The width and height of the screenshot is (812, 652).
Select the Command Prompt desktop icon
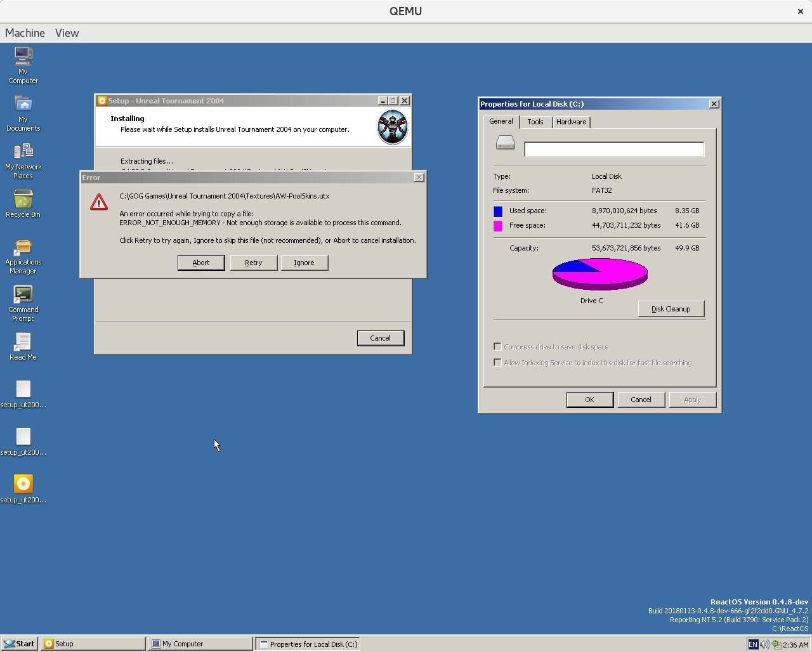point(23,303)
